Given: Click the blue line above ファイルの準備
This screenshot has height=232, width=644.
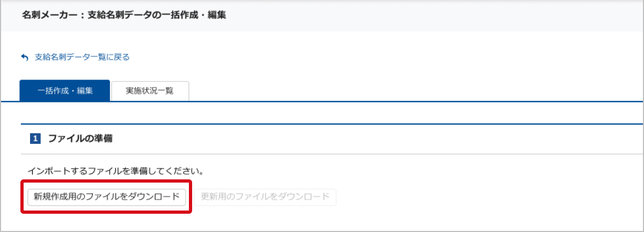Looking at the screenshot, I should 322,124.
